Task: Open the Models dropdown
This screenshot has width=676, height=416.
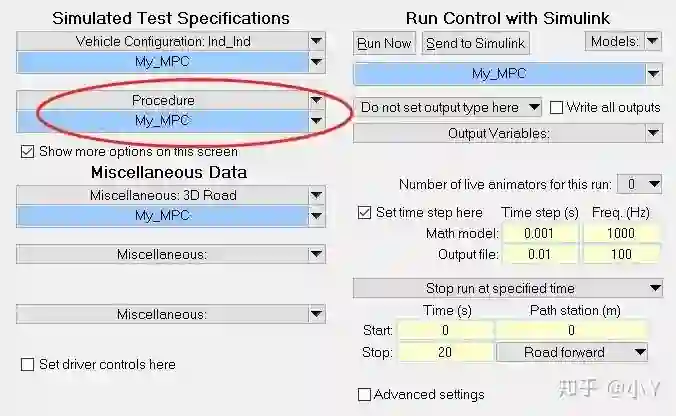Action: tap(623, 41)
